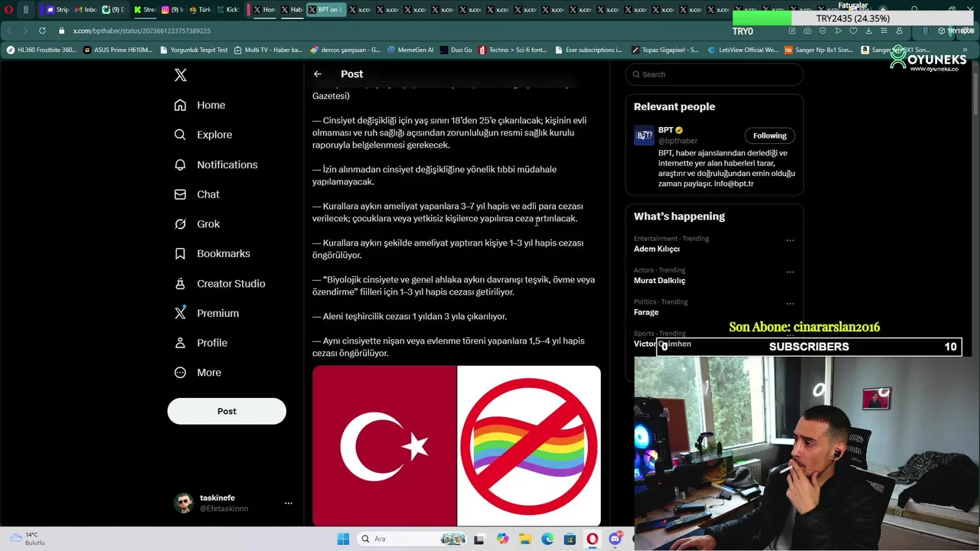Go back with the Post arrow
The height and width of the screenshot is (551, 980).
point(318,74)
